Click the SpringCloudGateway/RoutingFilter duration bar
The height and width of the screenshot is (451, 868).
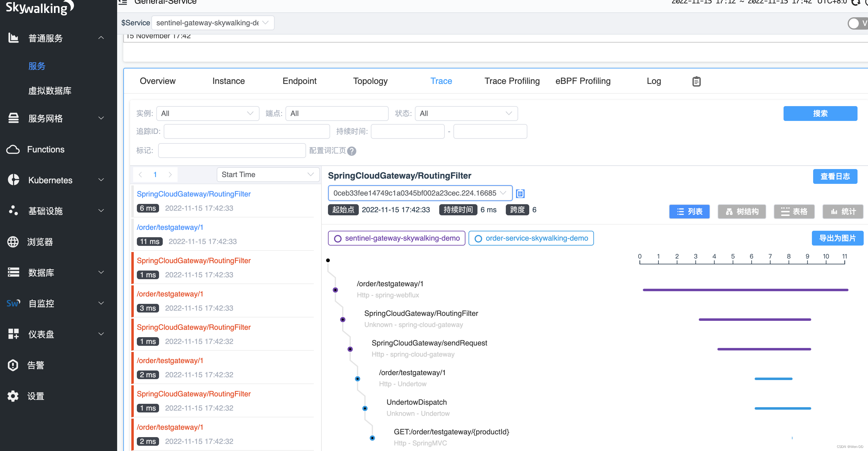click(x=755, y=320)
